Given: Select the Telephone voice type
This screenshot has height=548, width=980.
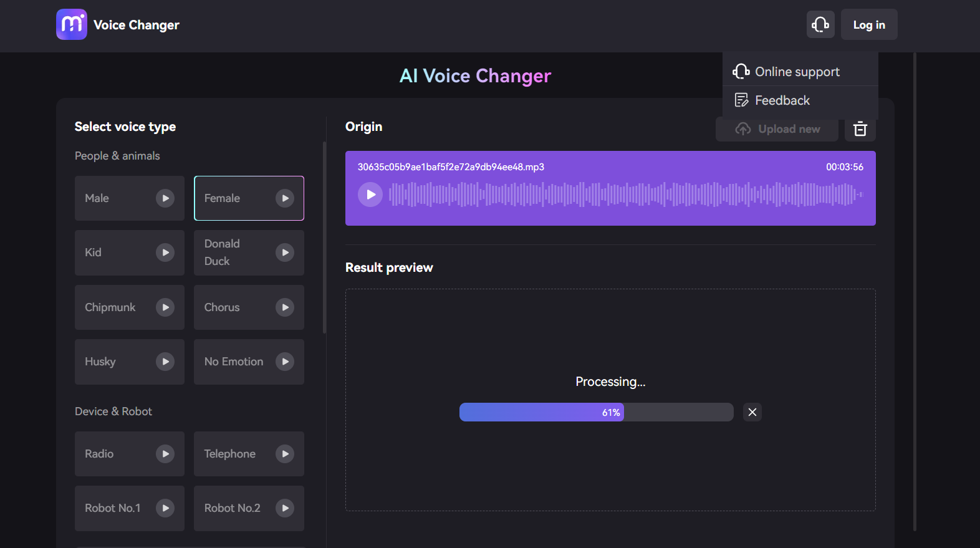Looking at the screenshot, I should pyautogui.click(x=249, y=454).
